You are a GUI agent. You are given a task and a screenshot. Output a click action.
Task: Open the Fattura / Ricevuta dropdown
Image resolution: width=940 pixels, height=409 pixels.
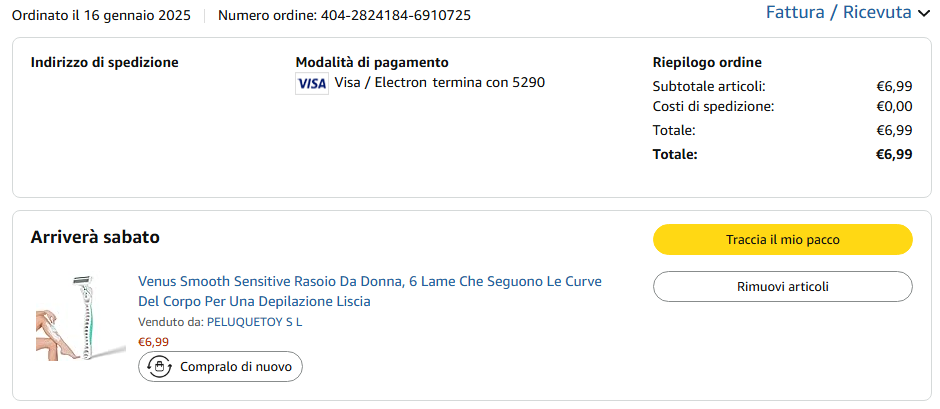pos(838,13)
